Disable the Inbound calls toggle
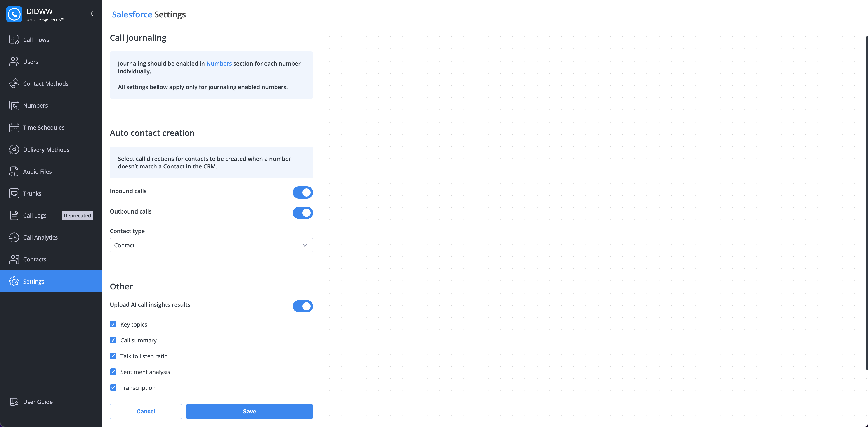The image size is (868, 427). [303, 192]
